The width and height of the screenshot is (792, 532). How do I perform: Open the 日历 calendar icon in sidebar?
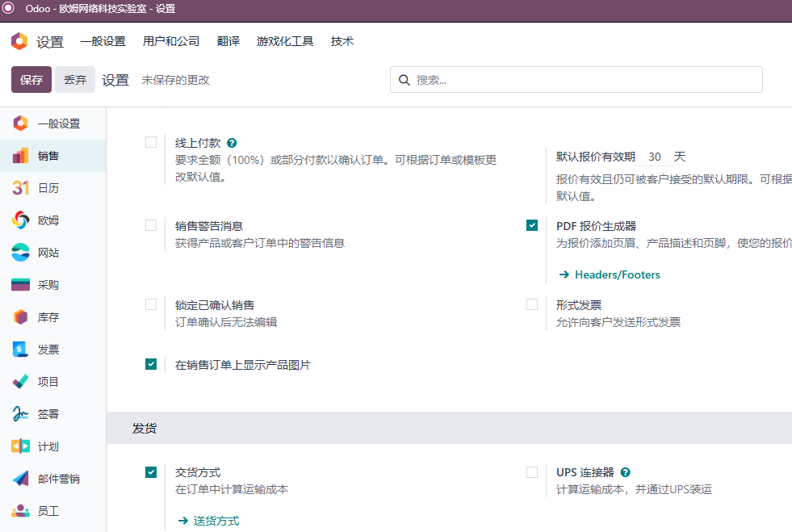(x=20, y=188)
